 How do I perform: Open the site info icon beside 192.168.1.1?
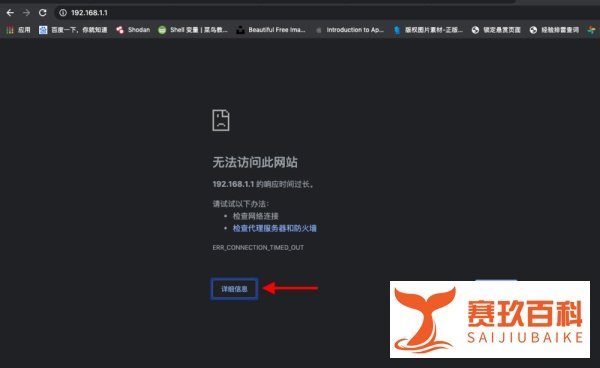[63, 13]
